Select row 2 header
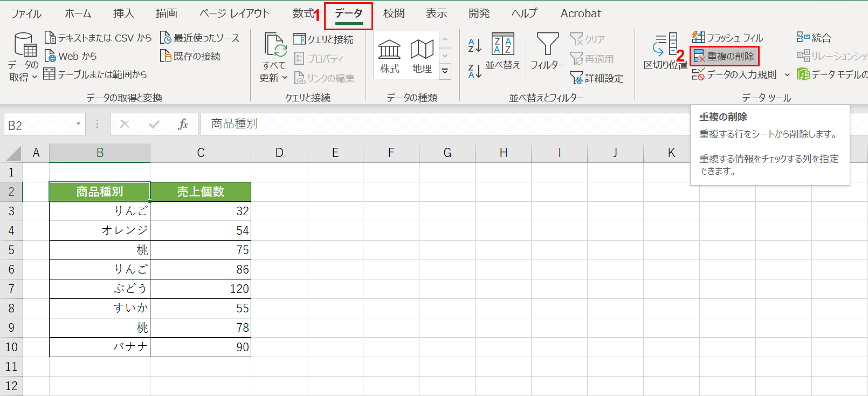The height and width of the screenshot is (396, 868). coord(11,192)
